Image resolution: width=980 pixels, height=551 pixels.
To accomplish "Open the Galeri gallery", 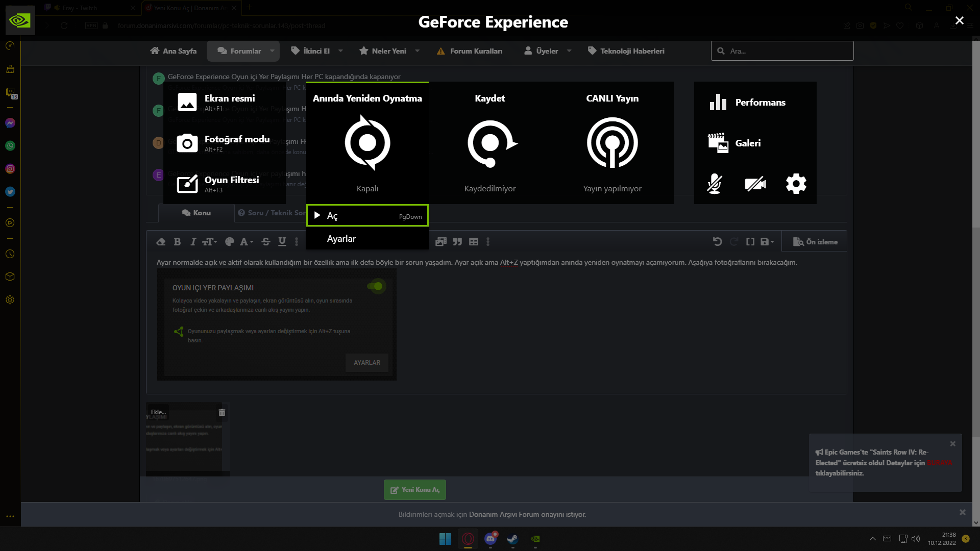I will pos(734,143).
